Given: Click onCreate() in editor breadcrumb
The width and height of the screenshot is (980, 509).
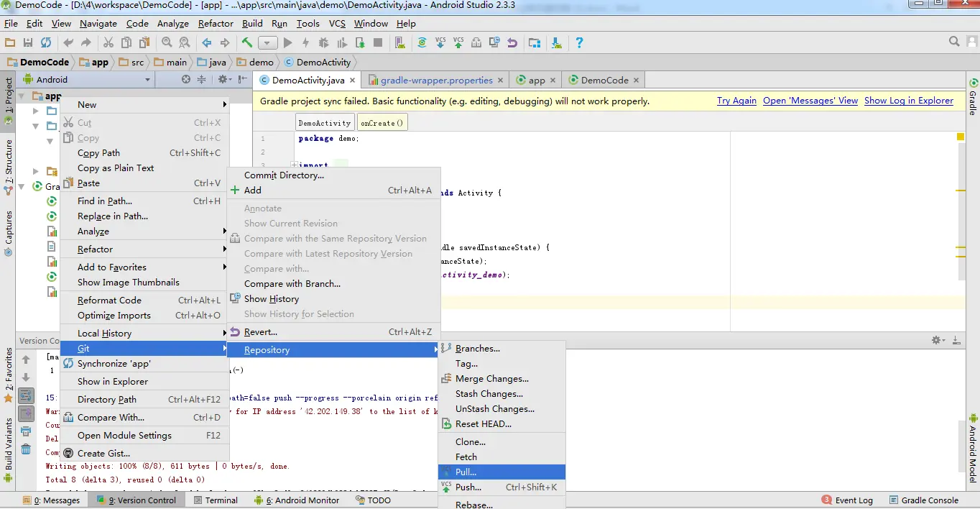Looking at the screenshot, I should [382, 123].
